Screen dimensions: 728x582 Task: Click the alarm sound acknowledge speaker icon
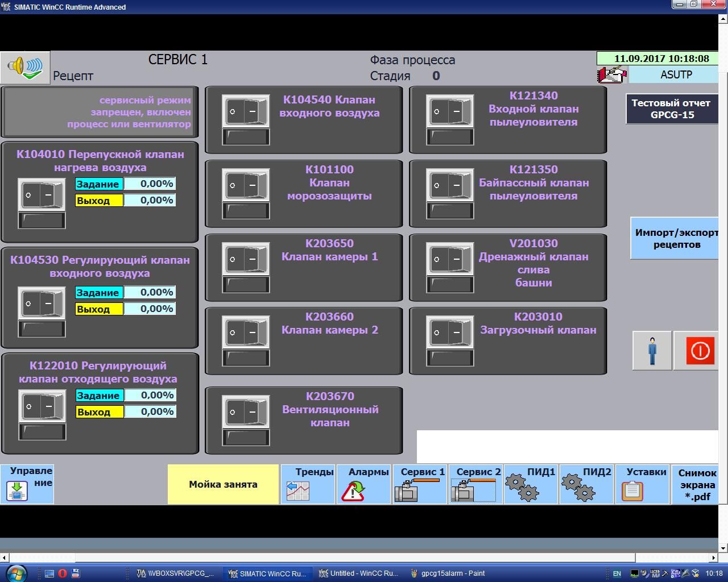click(x=25, y=67)
